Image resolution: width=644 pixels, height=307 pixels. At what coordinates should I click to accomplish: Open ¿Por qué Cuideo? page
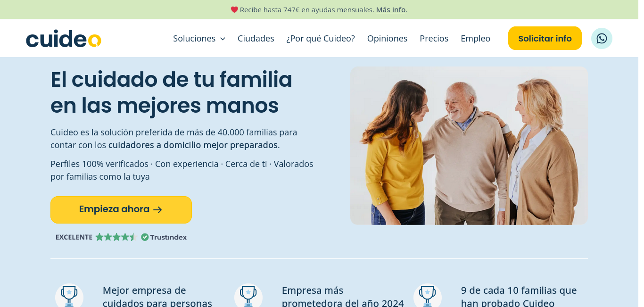(x=321, y=39)
